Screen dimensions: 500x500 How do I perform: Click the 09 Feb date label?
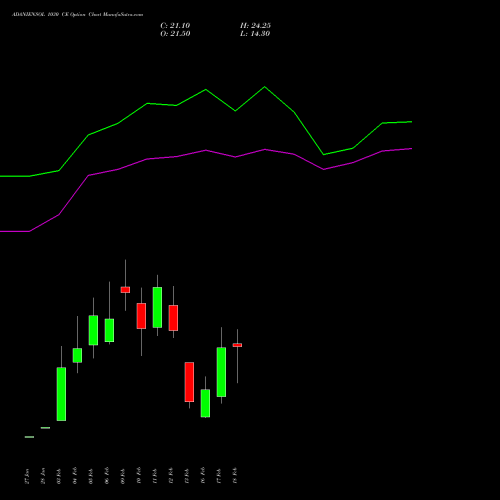(123, 476)
